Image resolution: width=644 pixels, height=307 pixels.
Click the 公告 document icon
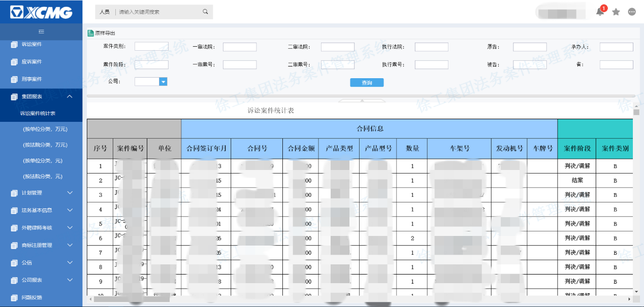[14, 263]
